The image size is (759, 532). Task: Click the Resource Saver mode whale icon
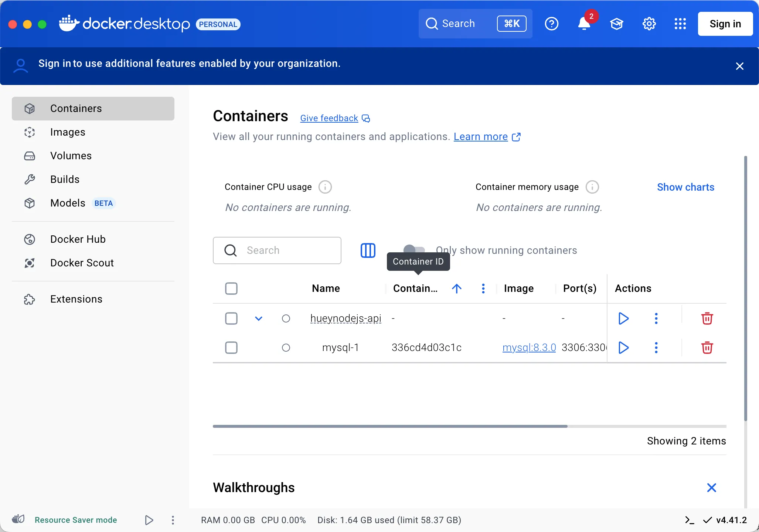18,519
